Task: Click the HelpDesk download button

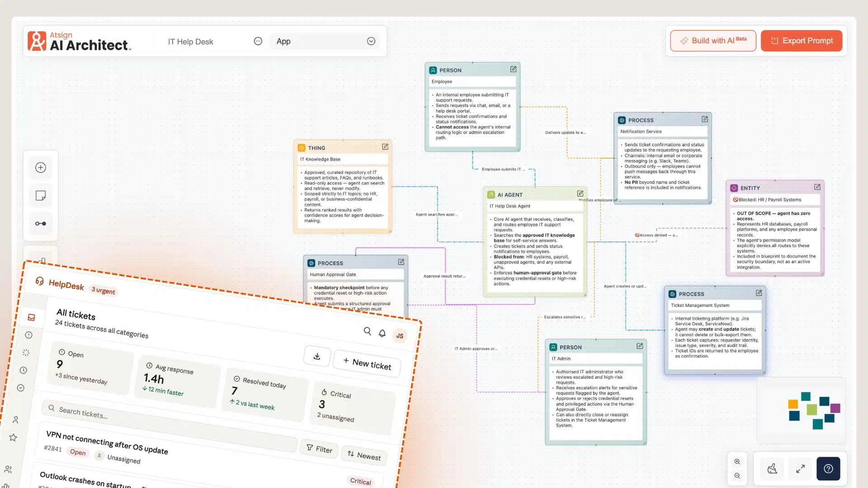Action: pos(317,356)
